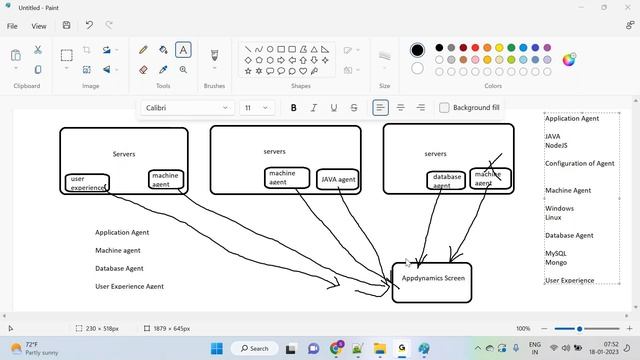The image size is (640, 360).
Task: Select the Rectangle shape
Action: [281, 49]
